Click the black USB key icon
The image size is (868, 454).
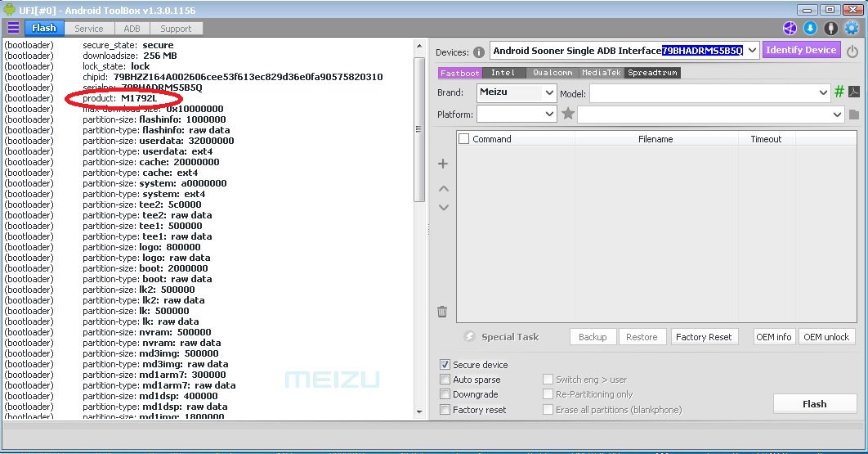pyautogui.click(x=831, y=29)
